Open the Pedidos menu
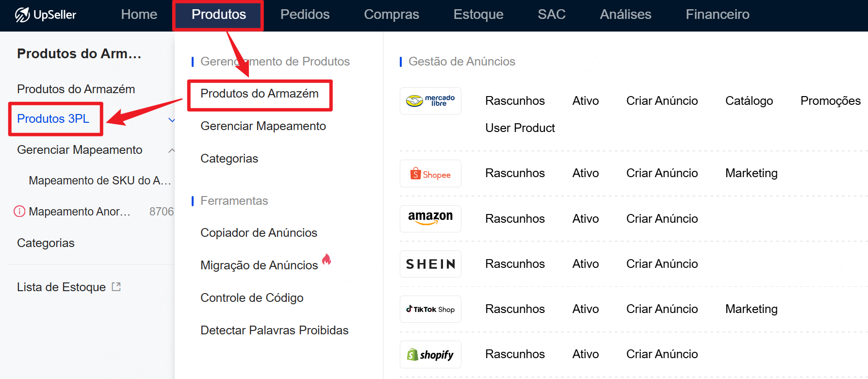The image size is (868, 379). [305, 15]
